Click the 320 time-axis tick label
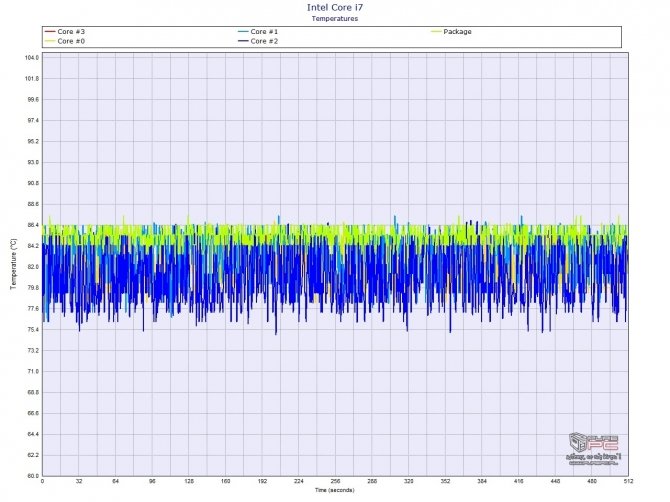 (409, 481)
